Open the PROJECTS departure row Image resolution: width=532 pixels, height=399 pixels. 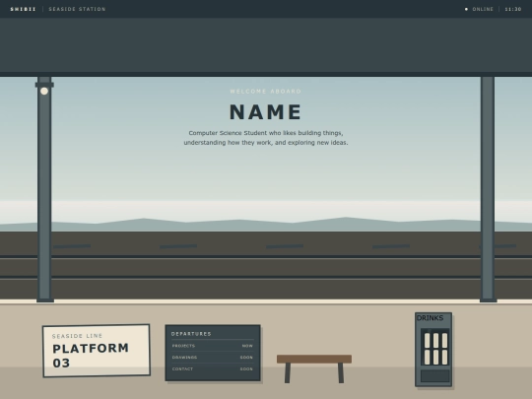pos(213,346)
